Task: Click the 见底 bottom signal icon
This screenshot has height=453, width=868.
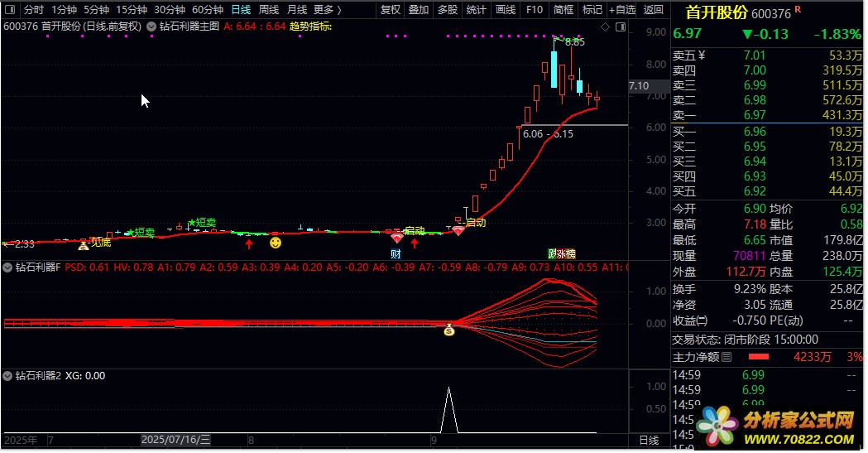Action: 83,245
